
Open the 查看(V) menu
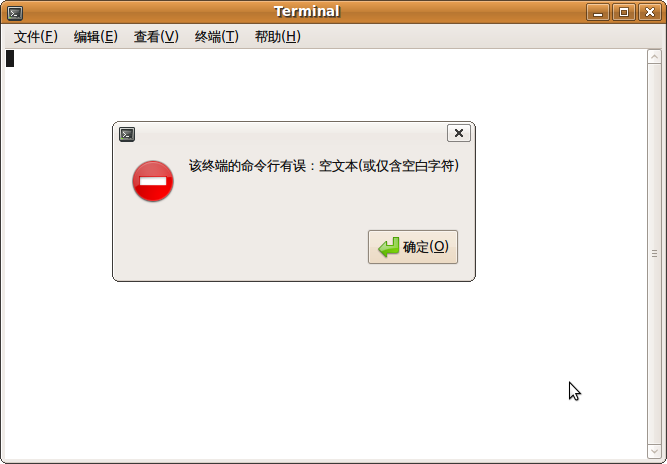(x=156, y=37)
